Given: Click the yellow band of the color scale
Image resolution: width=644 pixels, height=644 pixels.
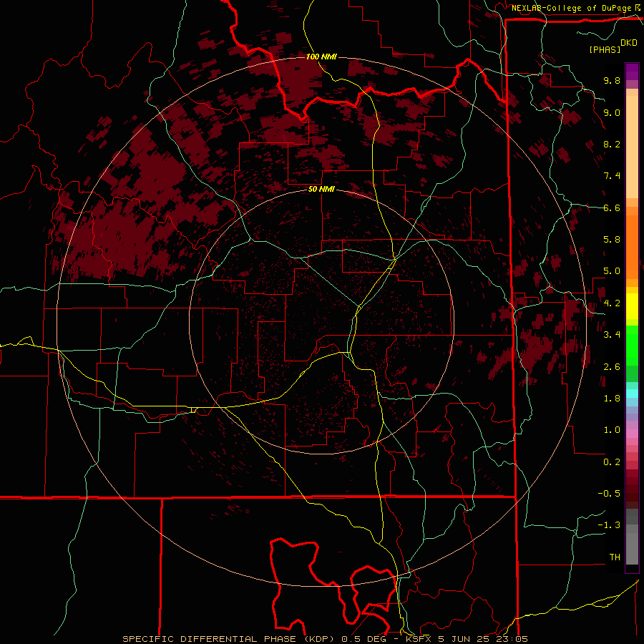Looking at the screenshot, I should coord(632,306).
